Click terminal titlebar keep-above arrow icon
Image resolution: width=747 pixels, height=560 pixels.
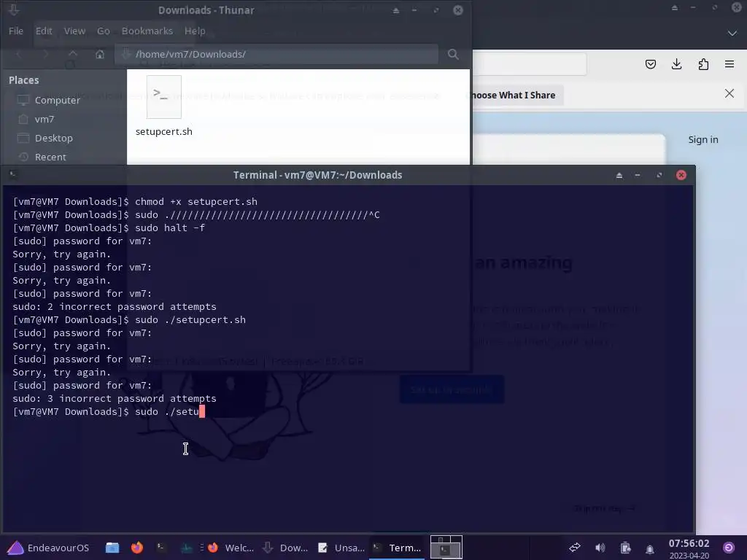[x=619, y=175]
